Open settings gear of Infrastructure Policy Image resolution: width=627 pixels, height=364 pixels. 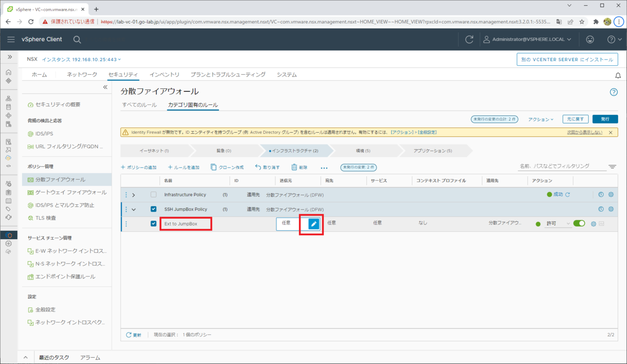coord(611,195)
